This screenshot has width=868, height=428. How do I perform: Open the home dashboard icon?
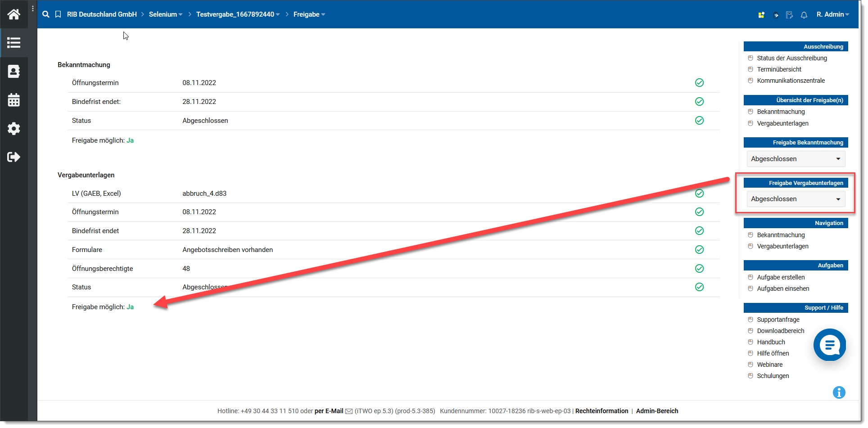[14, 14]
